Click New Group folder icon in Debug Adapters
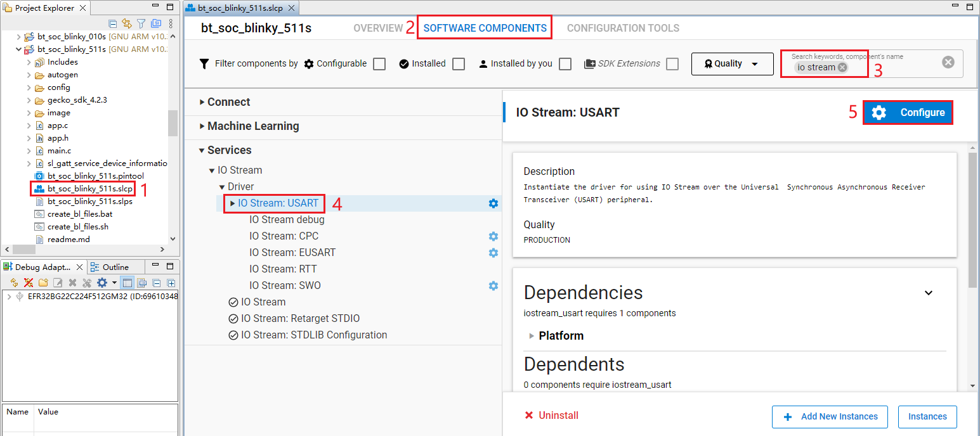Screen dimensions: 980x436 point(43,283)
